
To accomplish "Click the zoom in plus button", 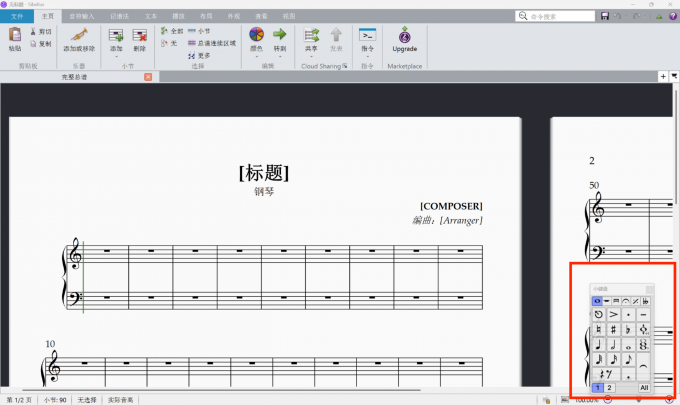I will click(669, 399).
